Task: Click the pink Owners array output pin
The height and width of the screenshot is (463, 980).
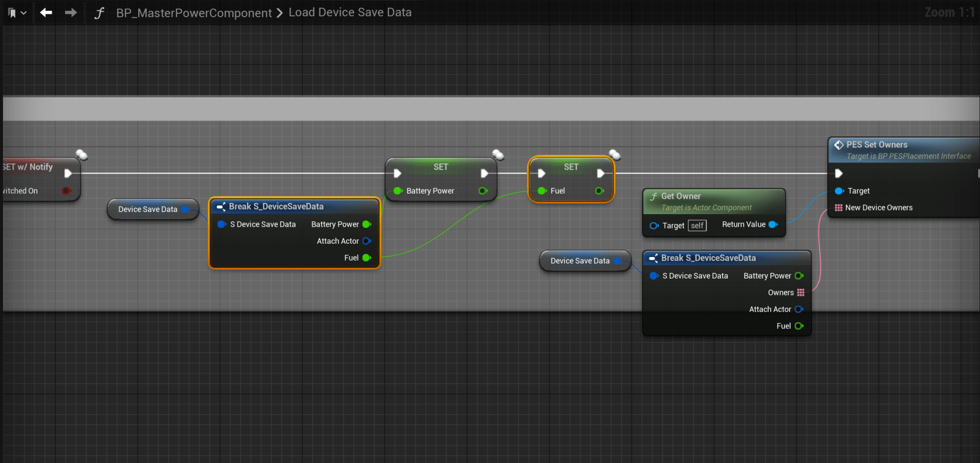Action: coord(800,292)
